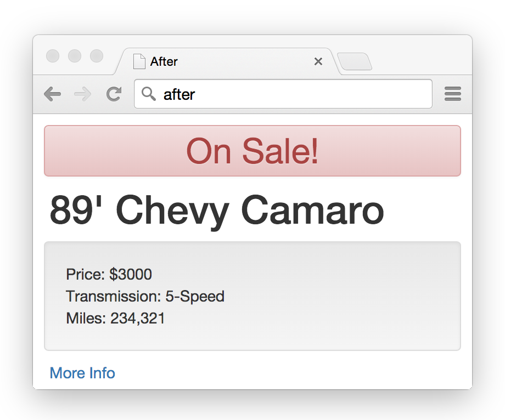Close the After tab with its X
Viewport: 505px width, 420px height.
[318, 61]
